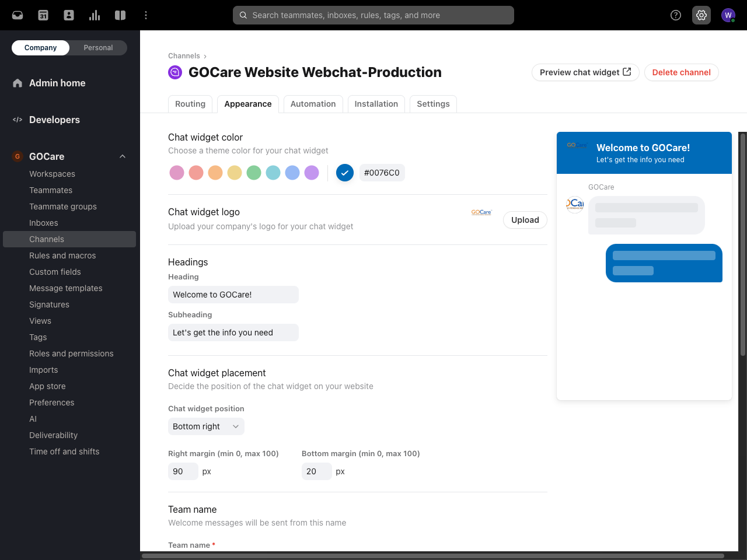Click Upload logo button
747x560 pixels.
pos(525,220)
